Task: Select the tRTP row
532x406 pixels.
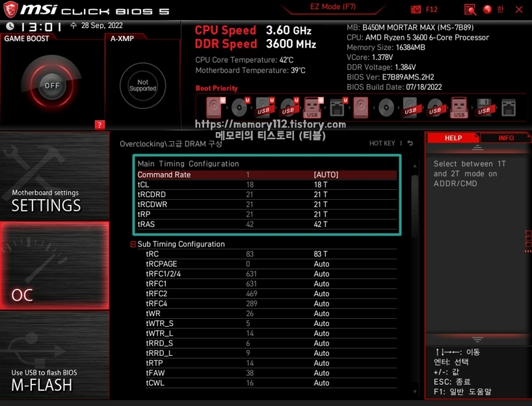Action: click(x=271, y=363)
